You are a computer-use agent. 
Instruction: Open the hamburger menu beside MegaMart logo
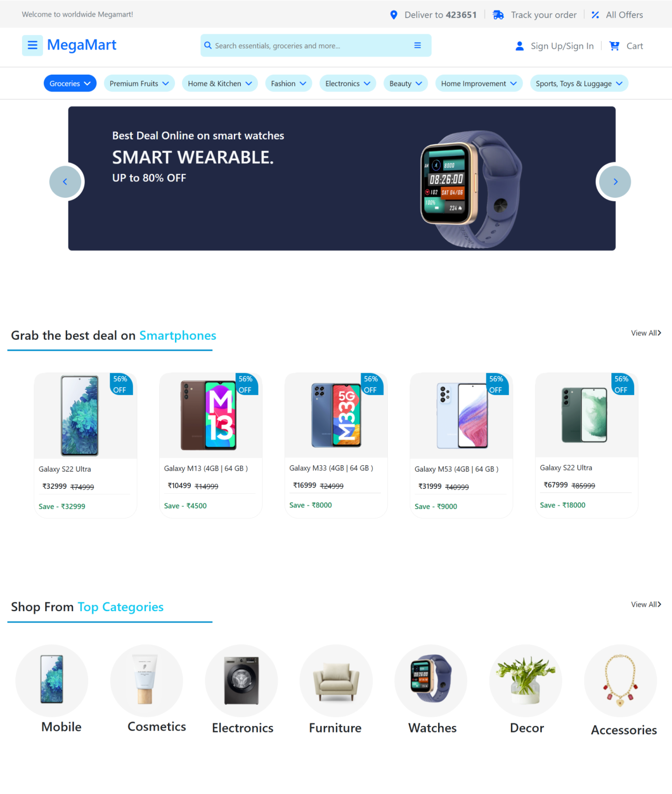(32, 45)
